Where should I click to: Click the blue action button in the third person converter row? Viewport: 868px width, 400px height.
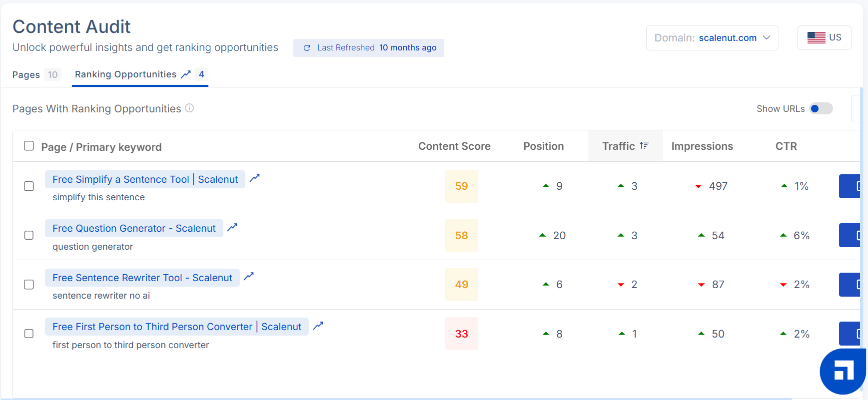pos(850,334)
